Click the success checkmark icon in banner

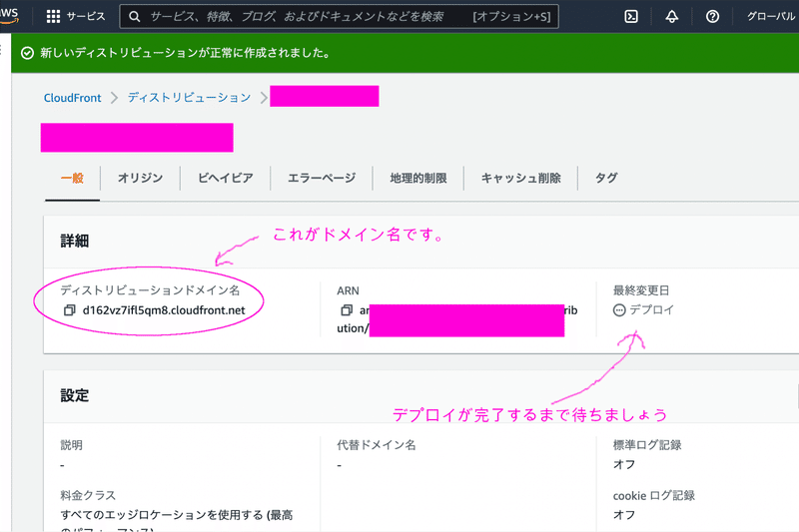pos(28,53)
